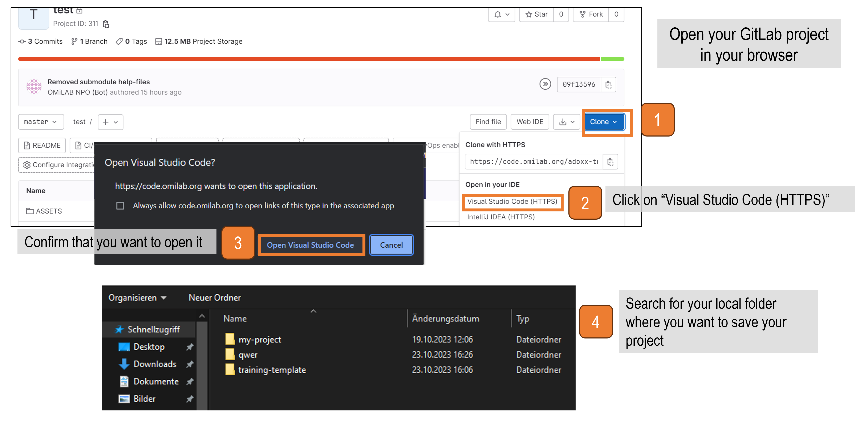Open the 0 Tags link
This screenshot has height=422, width=868.
(131, 41)
